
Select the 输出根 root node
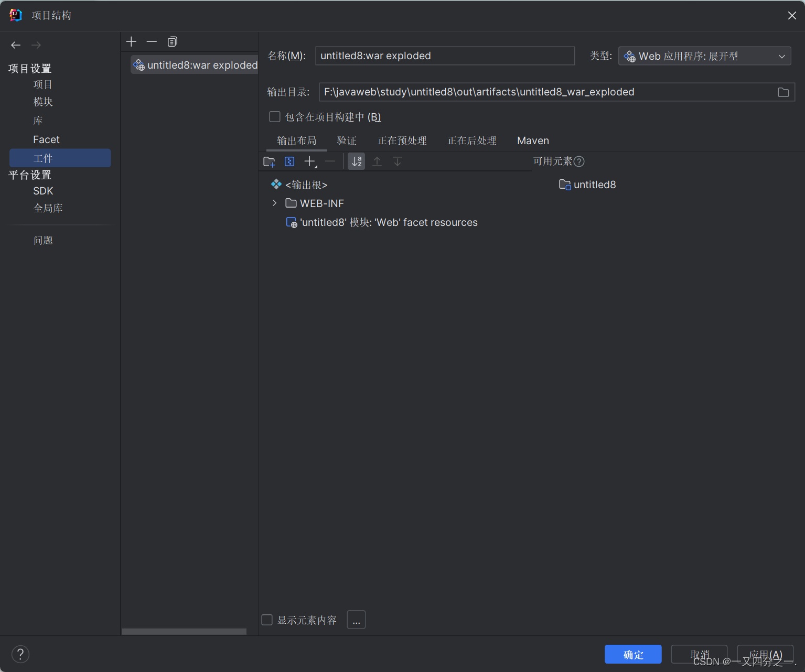click(299, 185)
